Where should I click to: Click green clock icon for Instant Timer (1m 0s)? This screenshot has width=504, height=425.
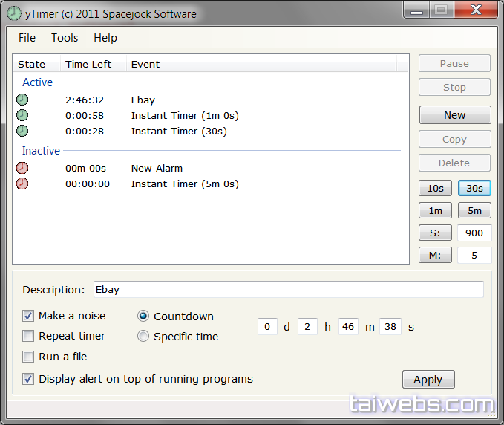[22, 115]
